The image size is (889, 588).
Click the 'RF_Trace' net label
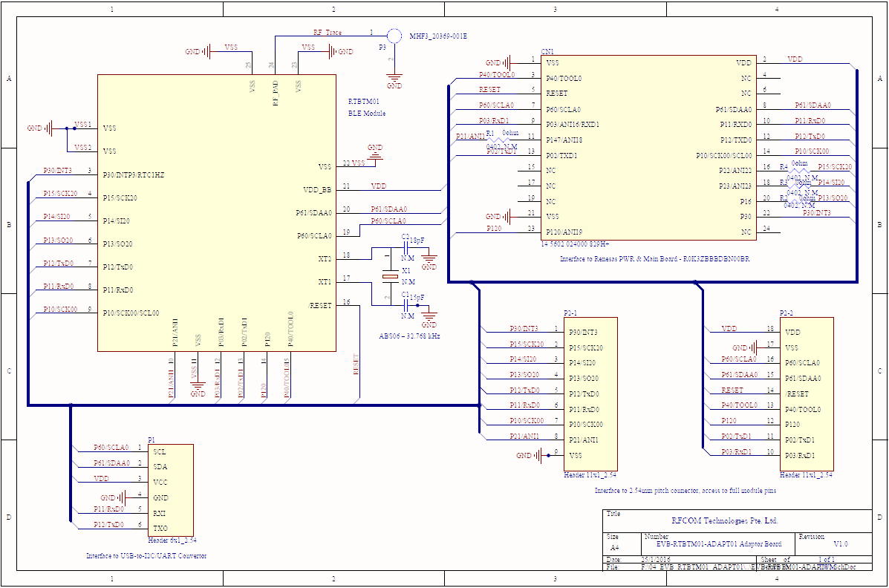(x=328, y=33)
